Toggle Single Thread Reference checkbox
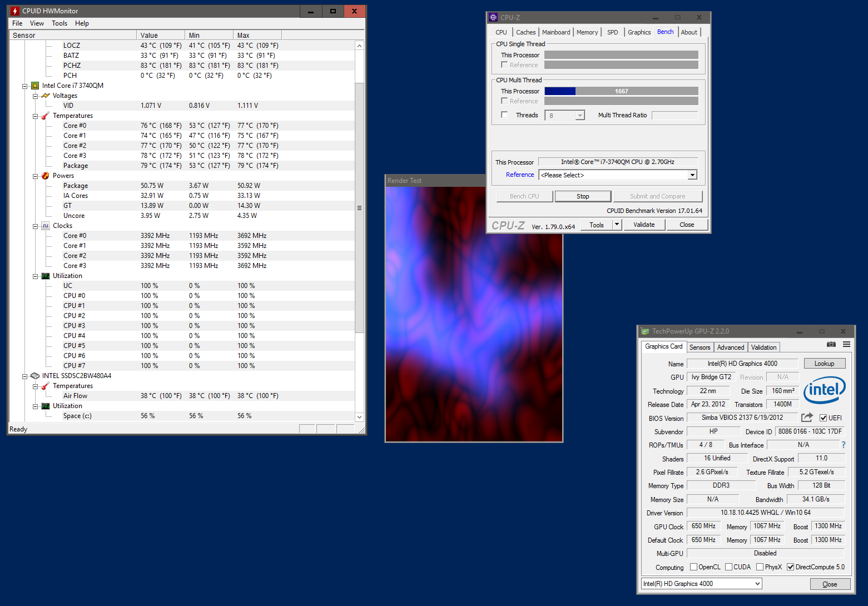 coord(504,65)
